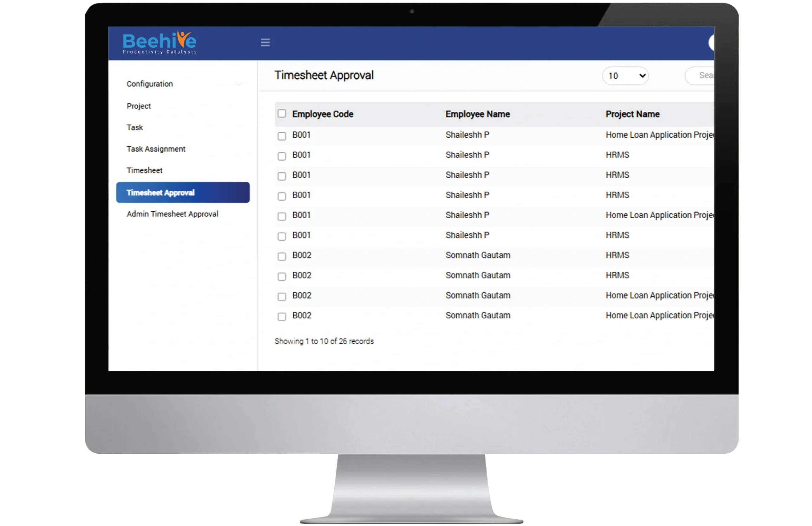Click the hamburger menu icon
The height and width of the screenshot is (526, 812).
(265, 43)
